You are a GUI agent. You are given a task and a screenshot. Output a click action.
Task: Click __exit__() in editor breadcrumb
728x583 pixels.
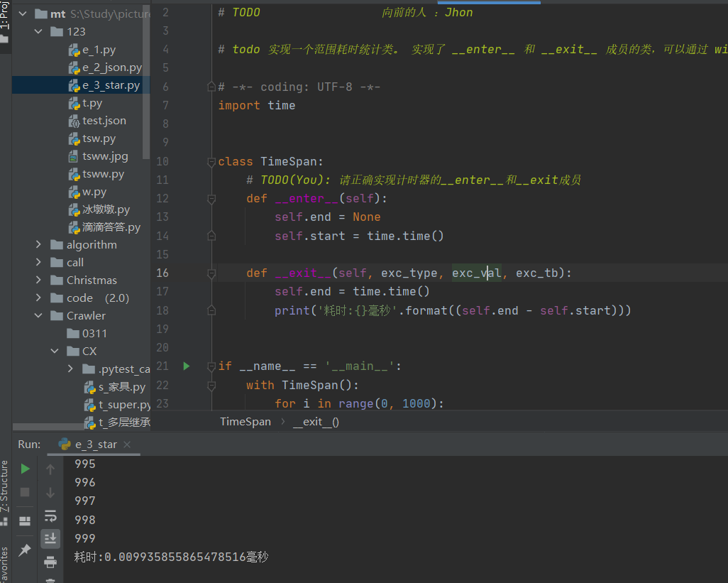tap(316, 422)
